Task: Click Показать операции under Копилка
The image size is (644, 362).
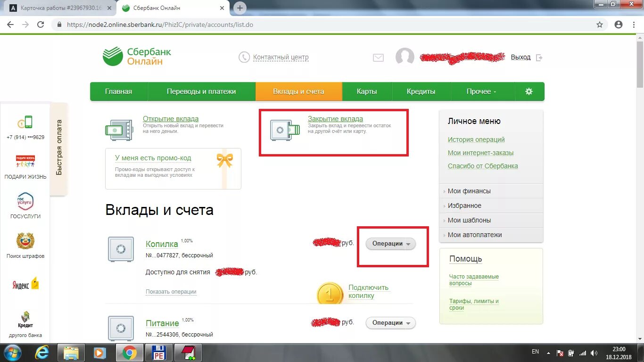Action: coord(171,292)
